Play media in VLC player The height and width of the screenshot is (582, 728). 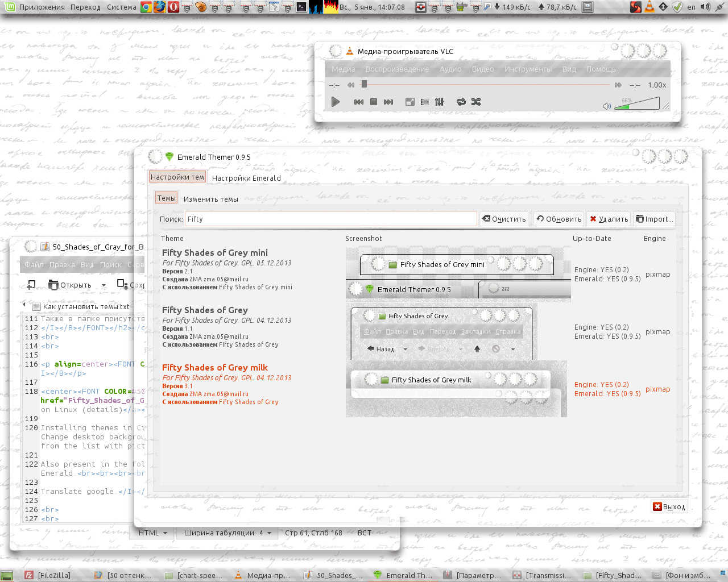tap(336, 102)
